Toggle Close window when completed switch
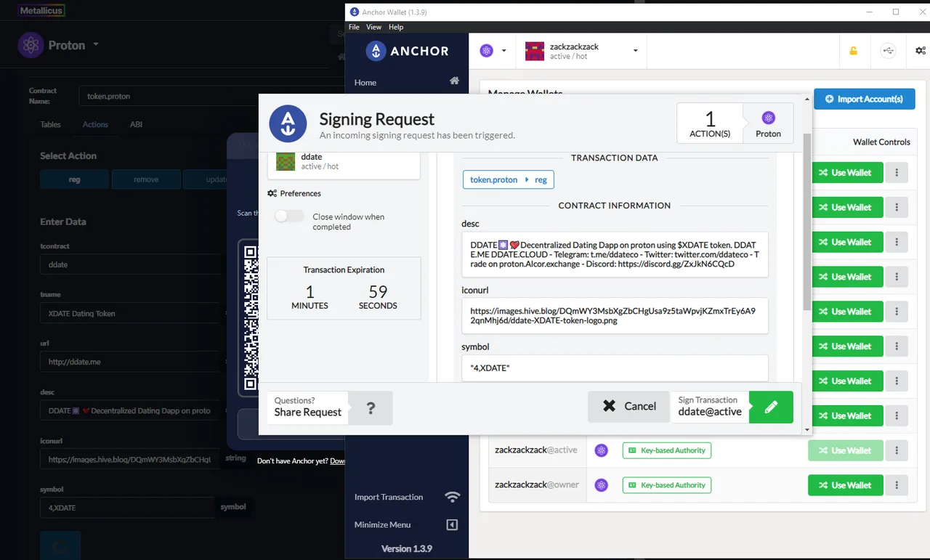This screenshot has height=560, width=930. (x=289, y=216)
